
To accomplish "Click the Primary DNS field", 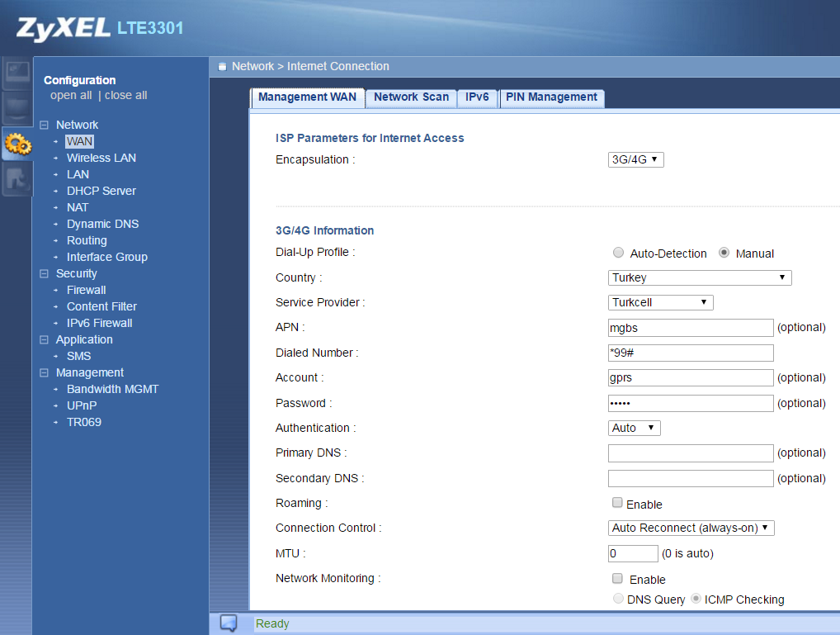I will tap(691, 453).
